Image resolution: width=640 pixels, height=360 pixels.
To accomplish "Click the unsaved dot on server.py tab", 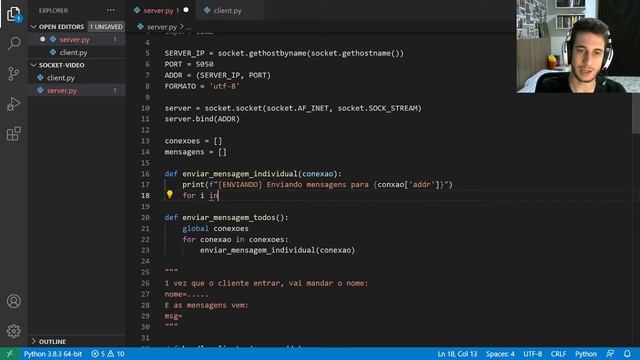I will (186, 10).
